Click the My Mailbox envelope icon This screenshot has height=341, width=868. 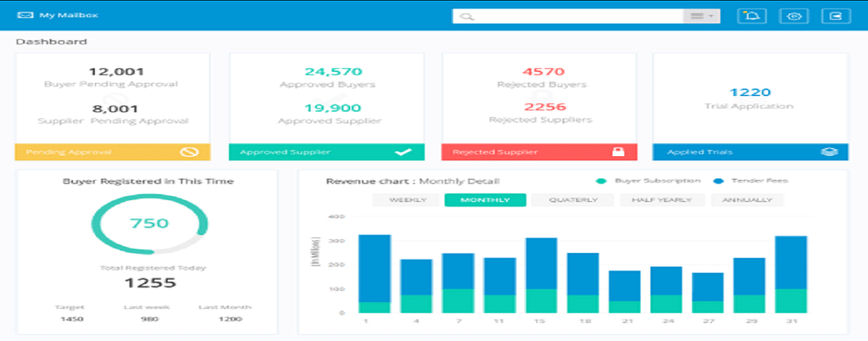(x=24, y=15)
